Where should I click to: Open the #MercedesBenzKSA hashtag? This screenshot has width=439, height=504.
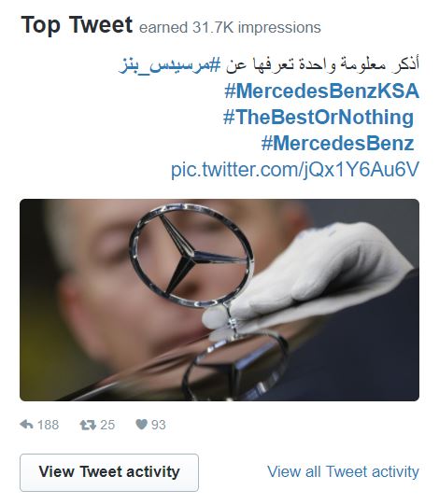point(322,91)
